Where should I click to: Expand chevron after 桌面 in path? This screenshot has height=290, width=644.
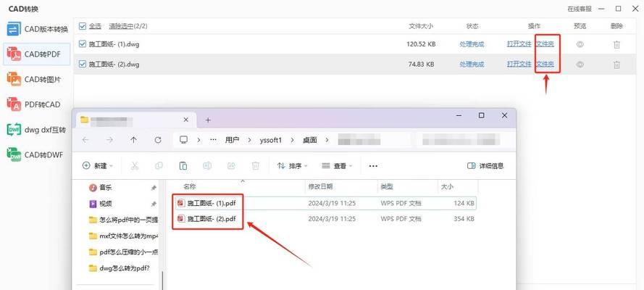tap(327, 140)
